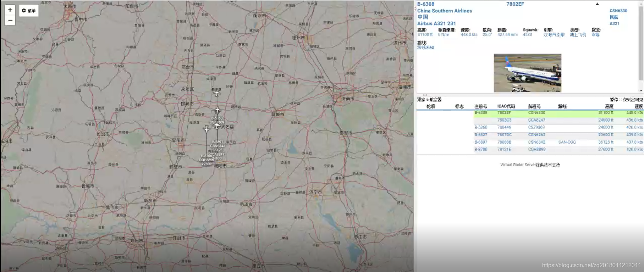Sort the list by 路线 column
The height and width of the screenshot is (272, 644).
coord(562,106)
